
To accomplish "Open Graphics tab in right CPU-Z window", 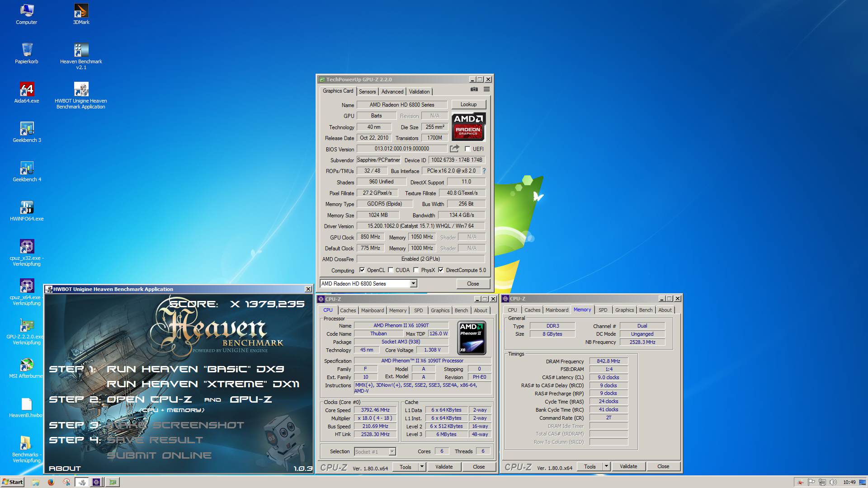I will coord(624,310).
